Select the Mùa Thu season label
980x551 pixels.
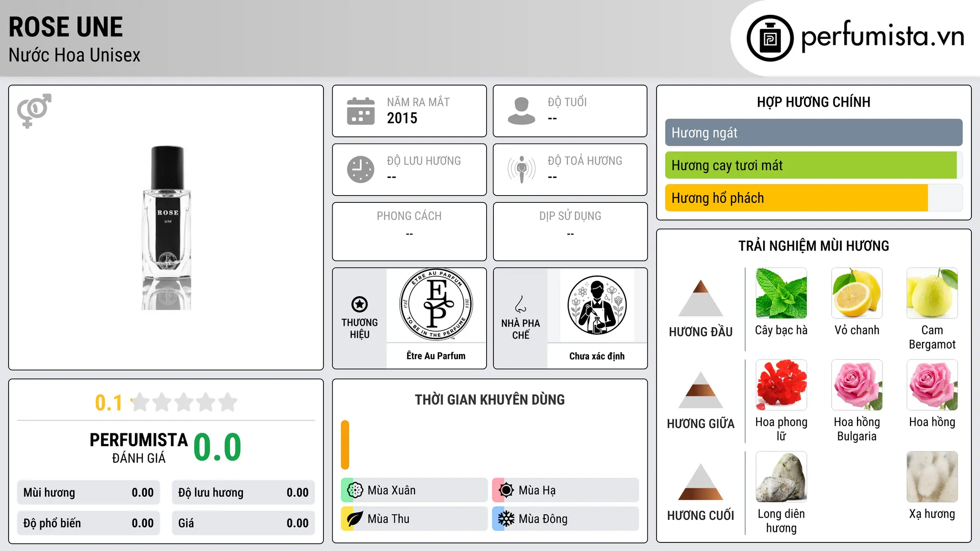click(x=389, y=519)
